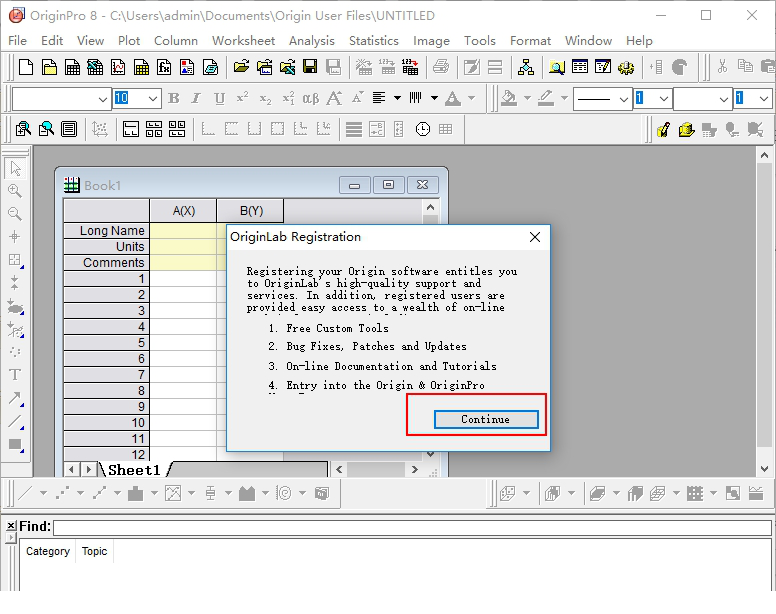Select the Line drawing tool
This screenshot has width=776, height=614.
point(15,421)
